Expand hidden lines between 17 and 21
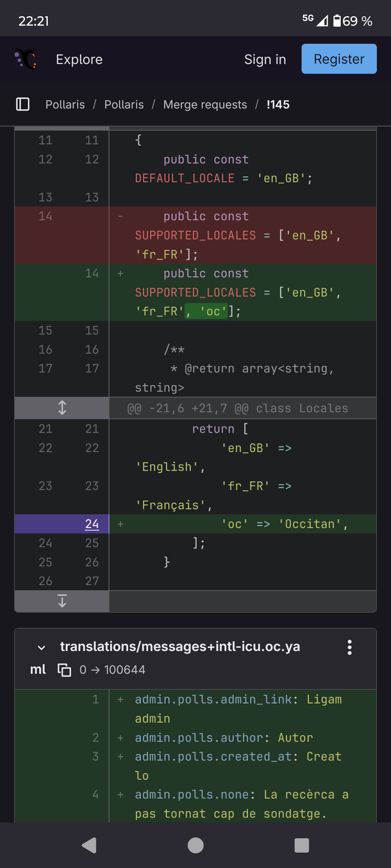Image resolution: width=391 pixels, height=868 pixels. (x=62, y=408)
